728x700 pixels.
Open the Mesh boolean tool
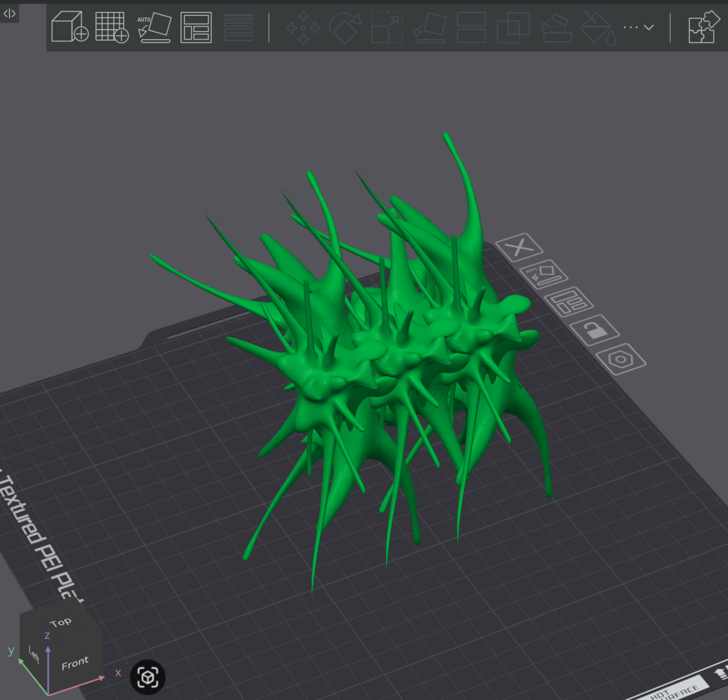click(x=512, y=28)
